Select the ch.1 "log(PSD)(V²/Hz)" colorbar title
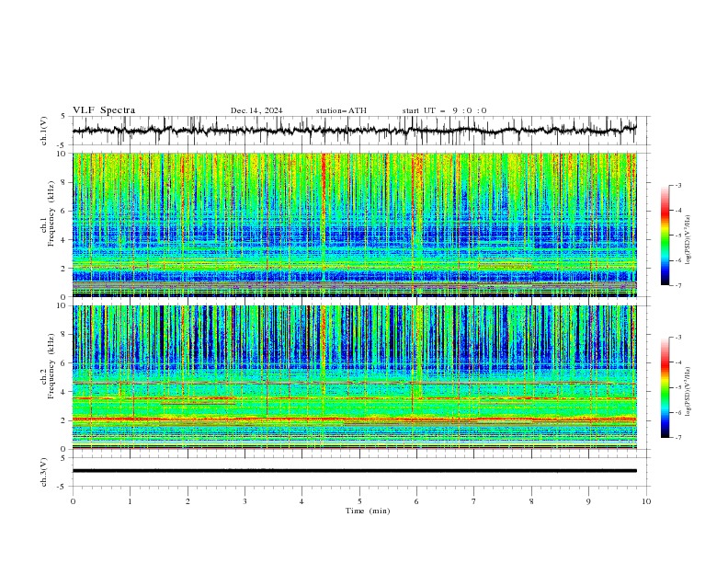 click(688, 240)
